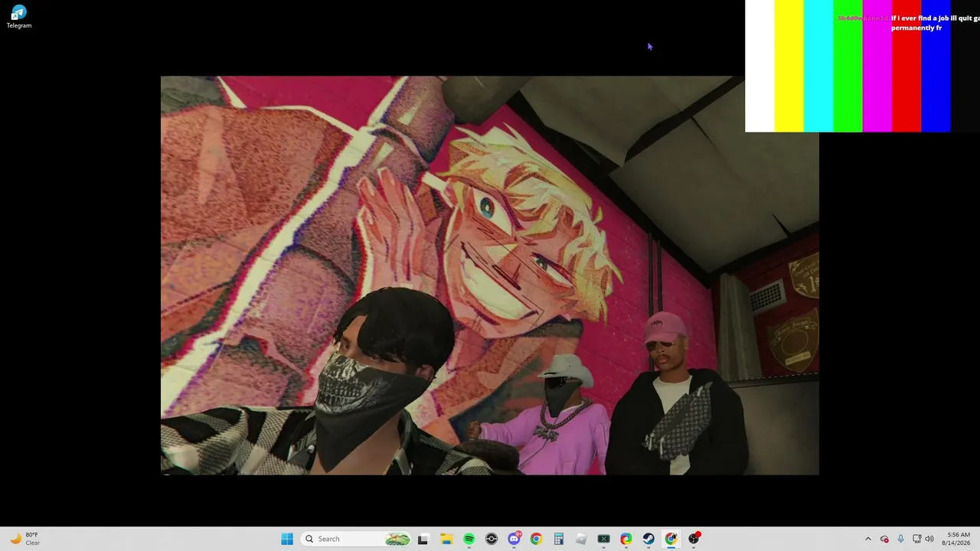980x551 pixels.
Task: Launch Google Chrome from the taskbar
Action: pos(536,539)
